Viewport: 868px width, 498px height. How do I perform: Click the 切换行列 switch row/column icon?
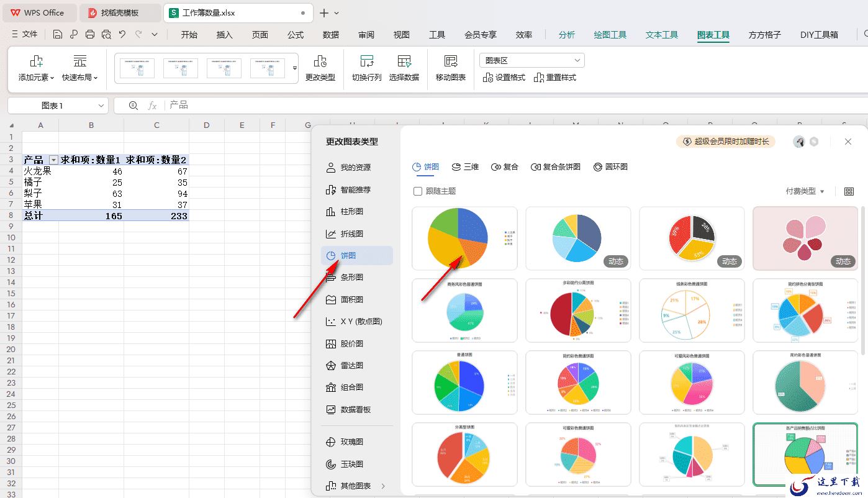[x=366, y=61]
